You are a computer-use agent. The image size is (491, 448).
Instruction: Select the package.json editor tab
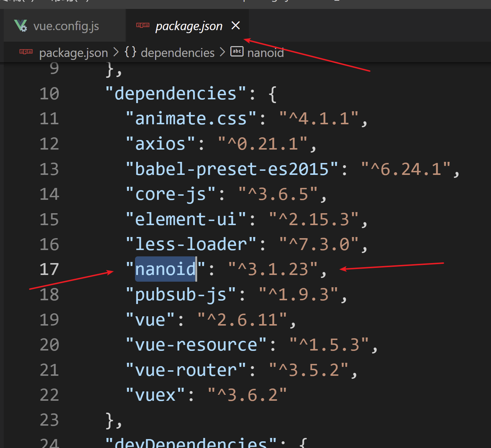(187, 26)
